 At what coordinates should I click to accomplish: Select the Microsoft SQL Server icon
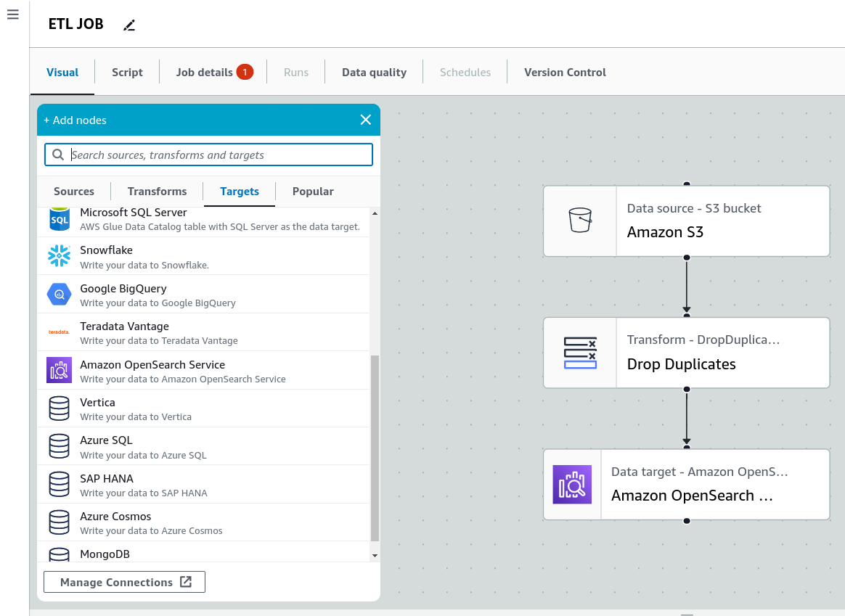tap(60, 219)
